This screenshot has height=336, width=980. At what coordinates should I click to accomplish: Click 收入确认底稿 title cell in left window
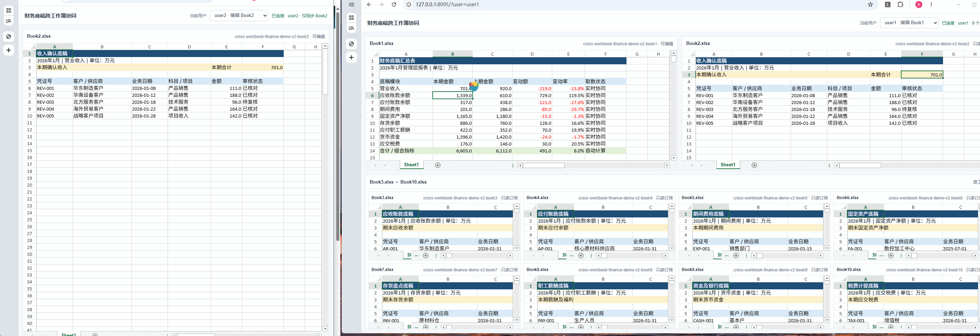click(x=54, y=54)
